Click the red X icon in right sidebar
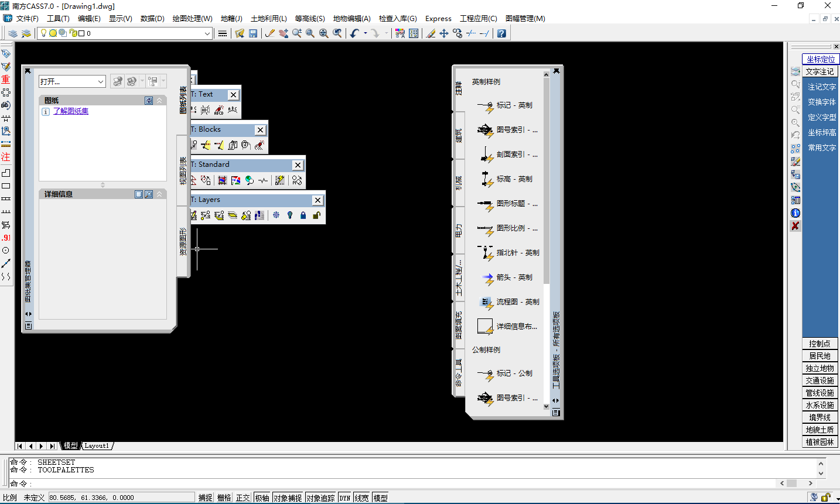Viewport: 840px width, 504px height. pos(795,226)
